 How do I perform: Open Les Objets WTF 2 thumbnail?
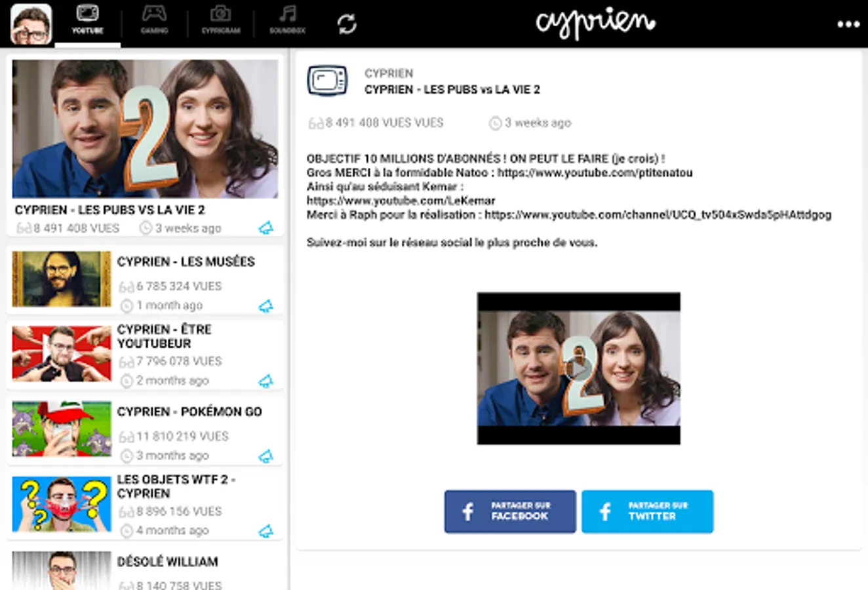(x=62, y=504)
